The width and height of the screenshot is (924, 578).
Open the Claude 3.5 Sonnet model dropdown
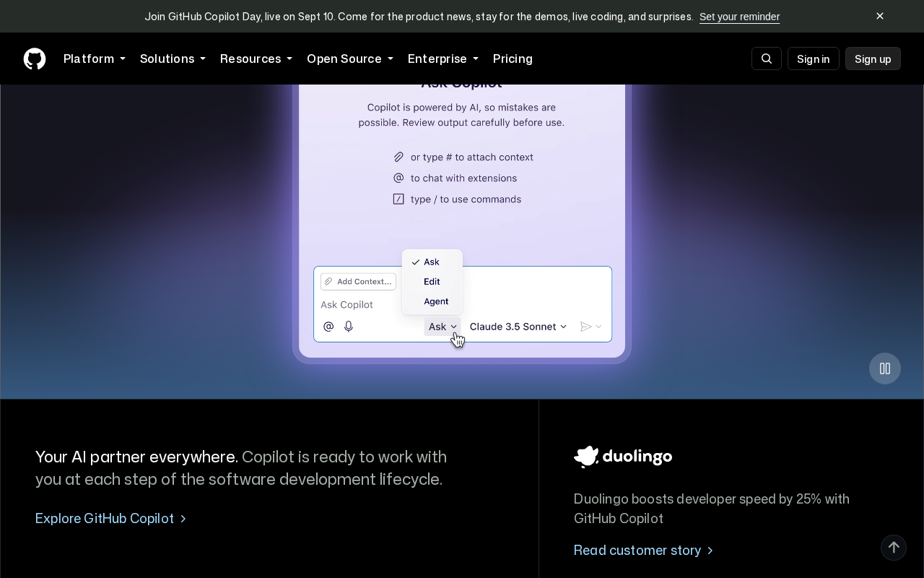tap(518, 327)
